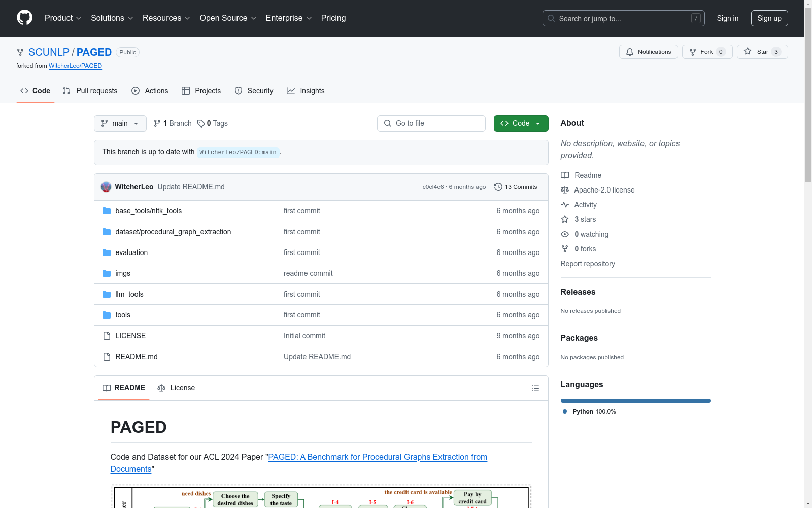Click the eye icon beside 0 watching

[x=565, y=234]
